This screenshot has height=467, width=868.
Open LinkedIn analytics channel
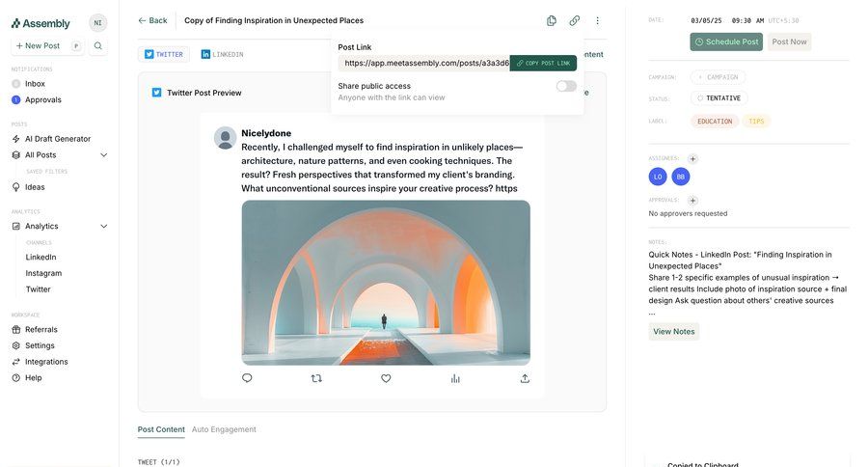(41, 257)
